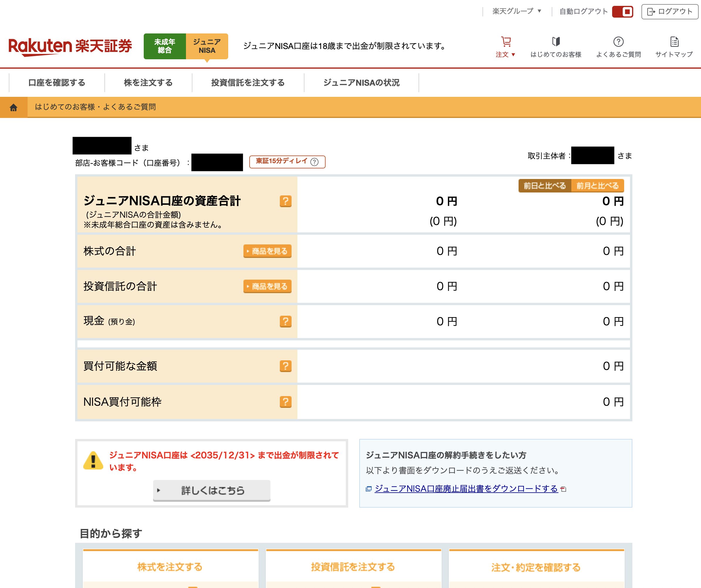The image size is (701, 588).
Task: Expand 詳しくはこちら about withdrawal limits
Action: tap(212, 490)
